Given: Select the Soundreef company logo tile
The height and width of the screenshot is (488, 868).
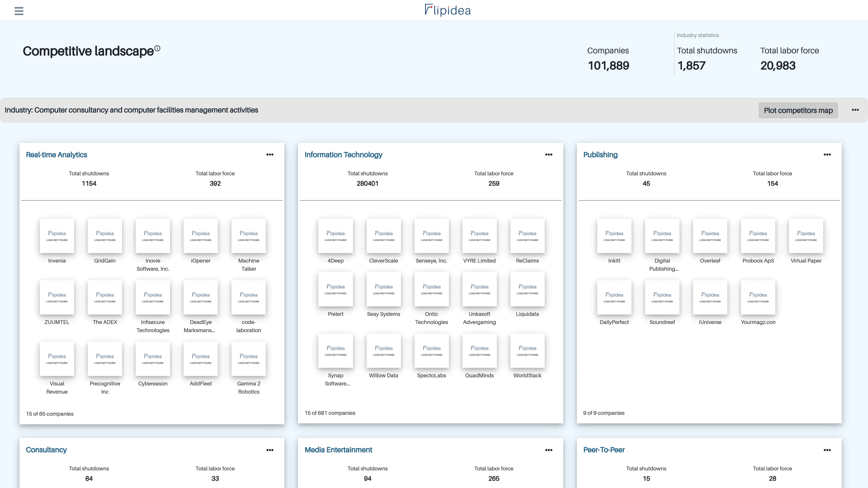Looking at the screenshot, I should (x=662, y=297).
